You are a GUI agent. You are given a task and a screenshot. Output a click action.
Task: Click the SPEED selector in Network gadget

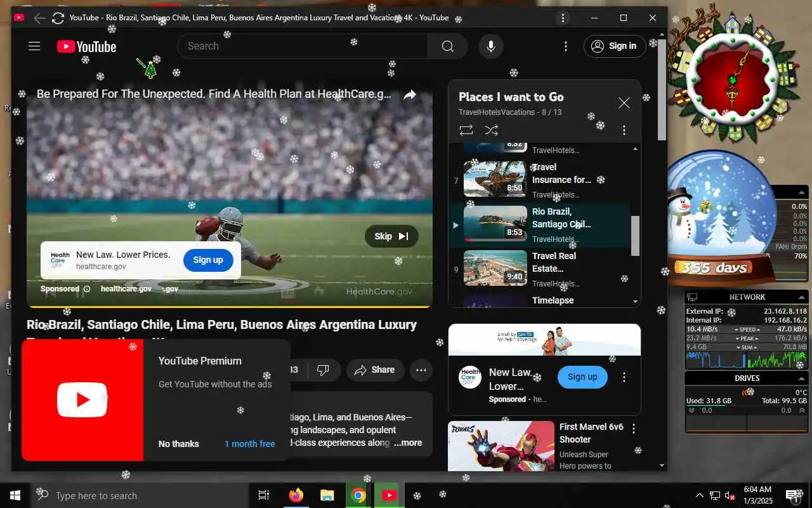pos(747,330)
